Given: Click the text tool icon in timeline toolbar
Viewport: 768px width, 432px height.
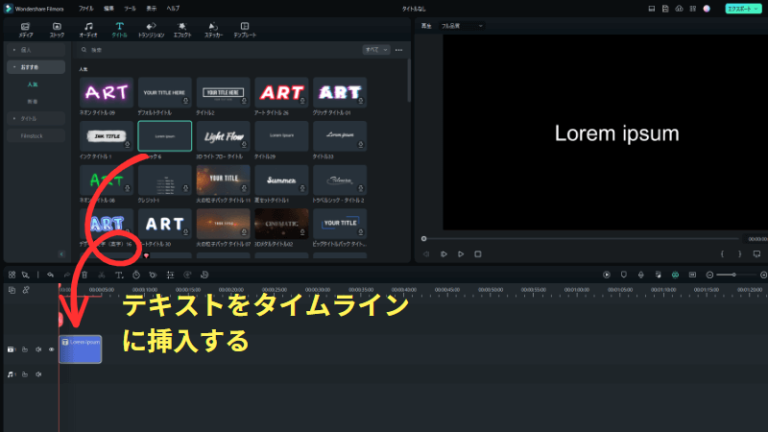Looking at the screenshot, I should 119,275.
